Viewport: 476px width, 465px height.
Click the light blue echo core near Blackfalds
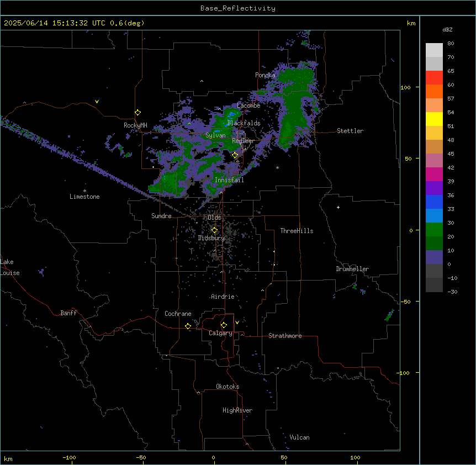point(232,114)
